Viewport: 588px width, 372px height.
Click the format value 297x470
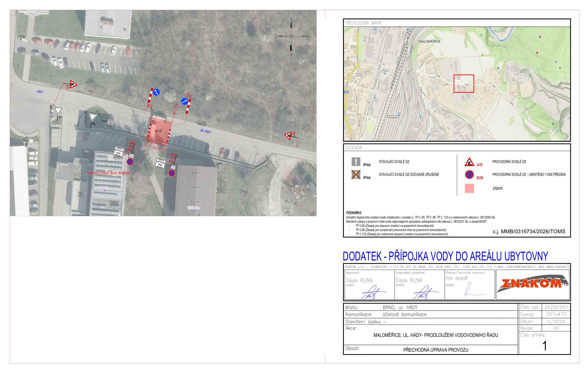556,314
